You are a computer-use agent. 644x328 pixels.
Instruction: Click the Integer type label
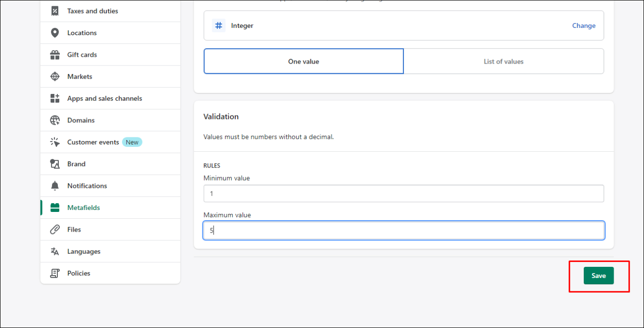pos(242,26)
